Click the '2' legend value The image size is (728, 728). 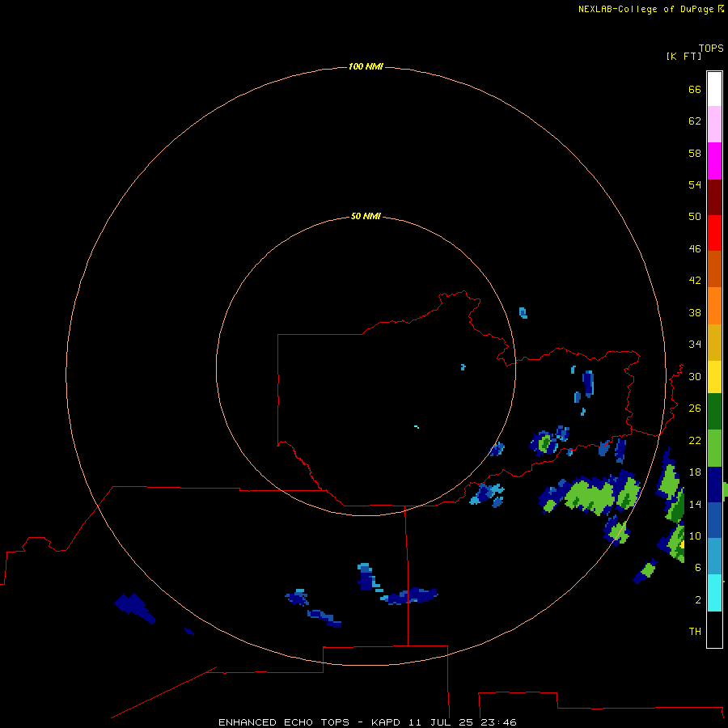(x=698, y=600)
